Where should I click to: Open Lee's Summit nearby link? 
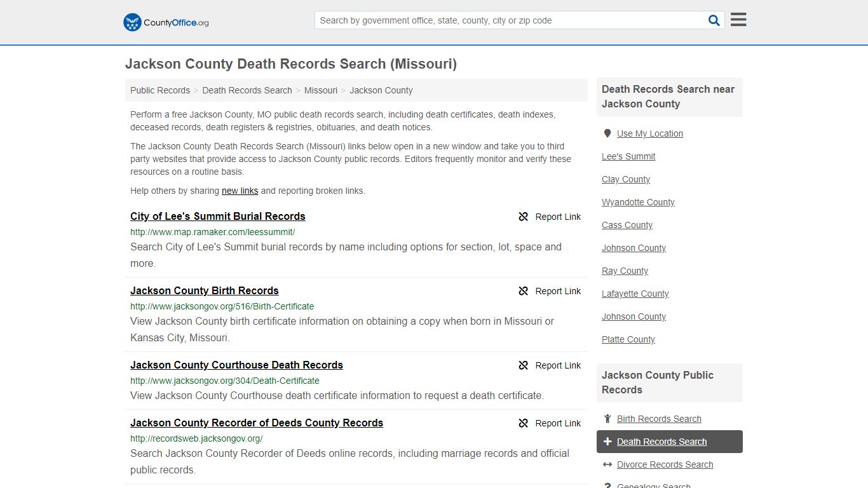[628, 156]
